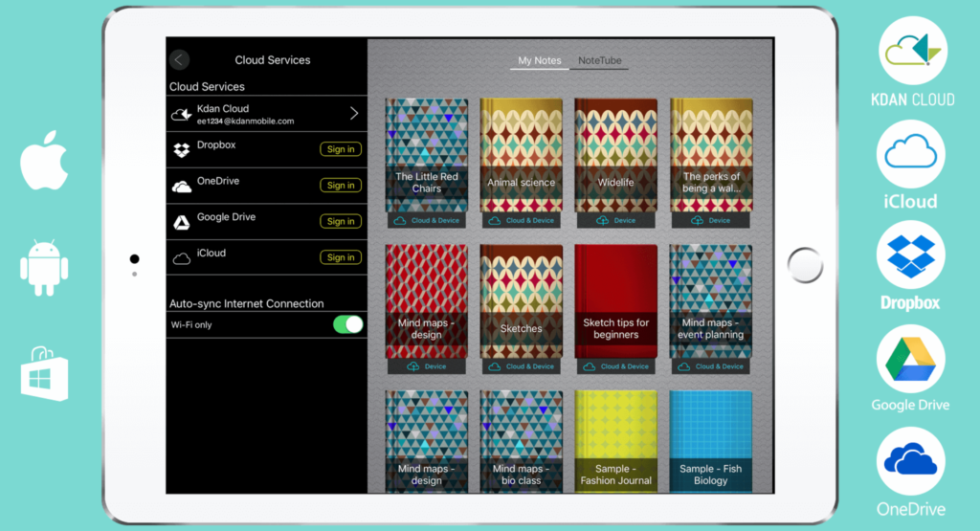This screenshot has width=980, height=531.
Task: Open the Sketches notebook
Action: click(522, 301)
